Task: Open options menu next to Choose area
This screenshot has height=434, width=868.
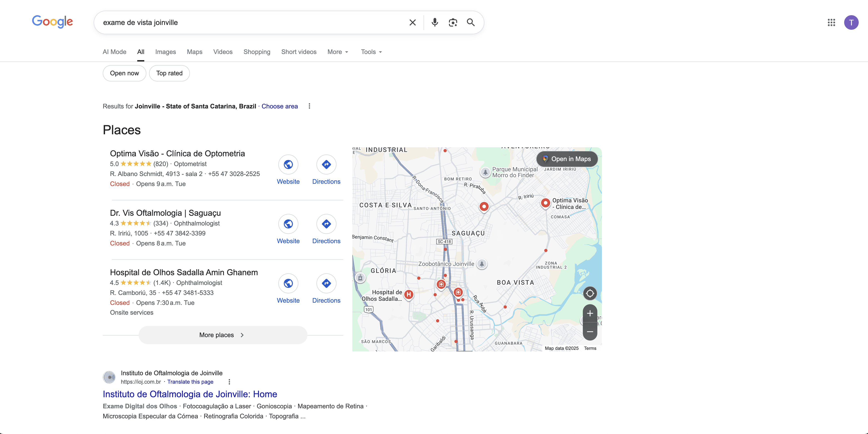Action: coord(309,106)
